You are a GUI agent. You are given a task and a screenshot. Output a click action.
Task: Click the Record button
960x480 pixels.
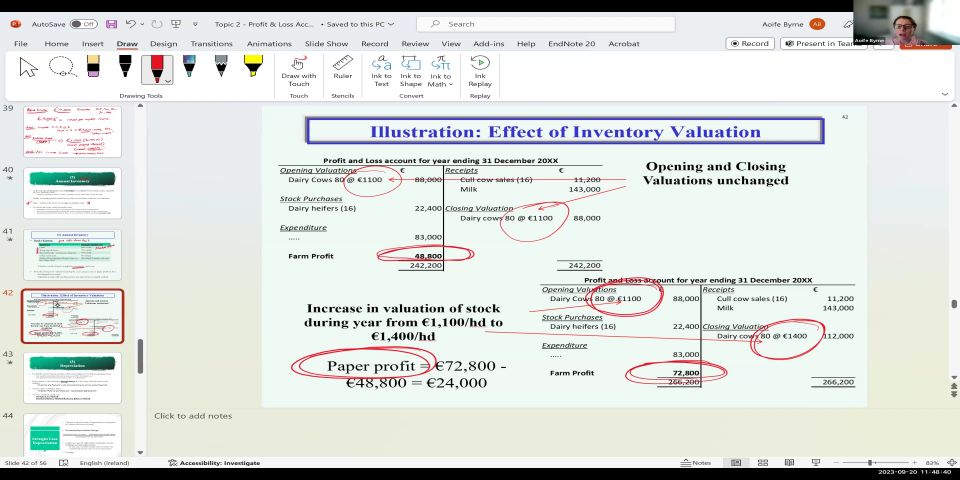[x=750, y=44]
